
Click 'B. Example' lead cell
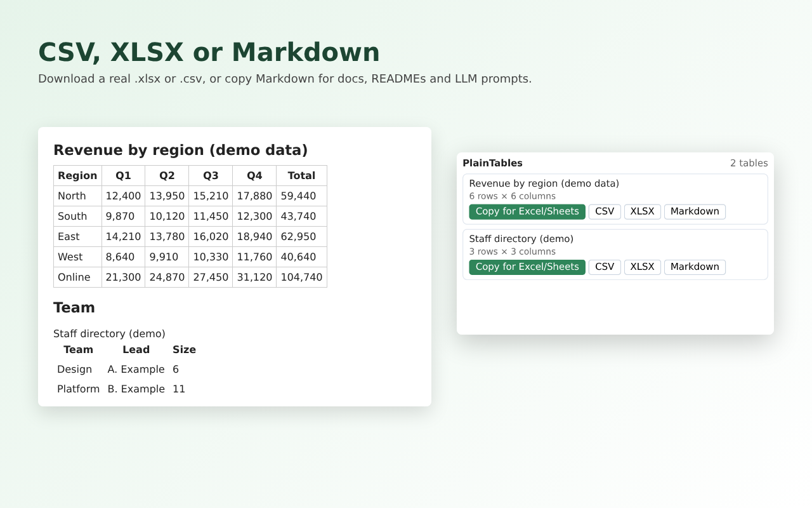[x=136, y=389]
